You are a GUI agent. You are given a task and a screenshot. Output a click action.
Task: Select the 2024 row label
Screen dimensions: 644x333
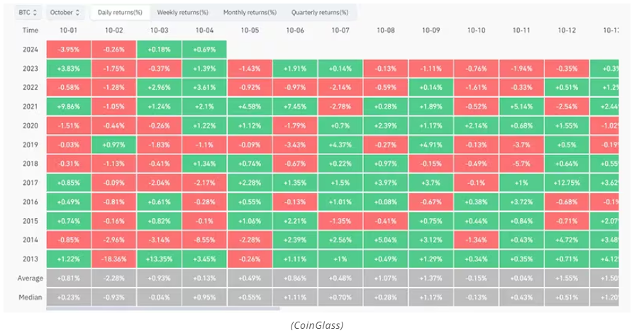30,50
